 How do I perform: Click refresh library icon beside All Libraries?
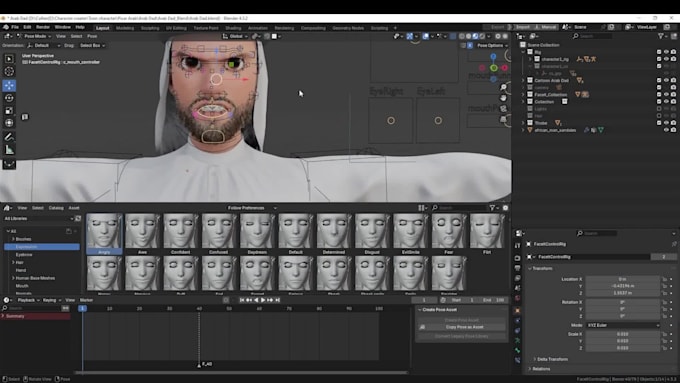(78, 219)
